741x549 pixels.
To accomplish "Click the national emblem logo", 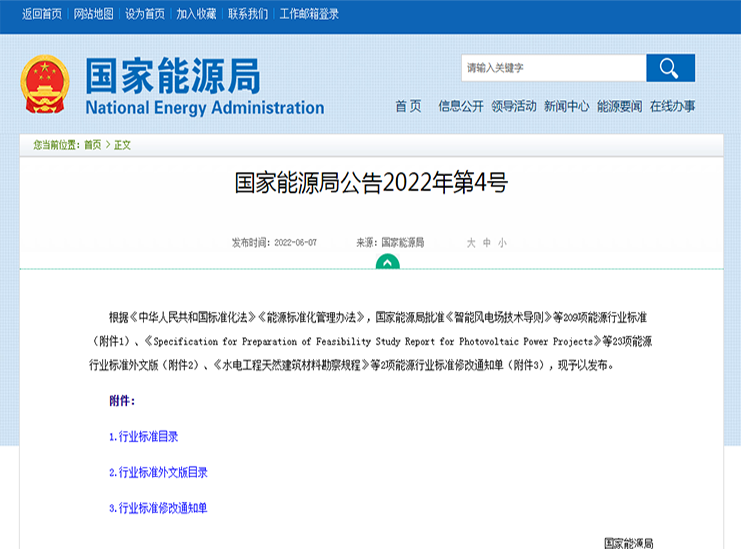I will pos(45,84).
